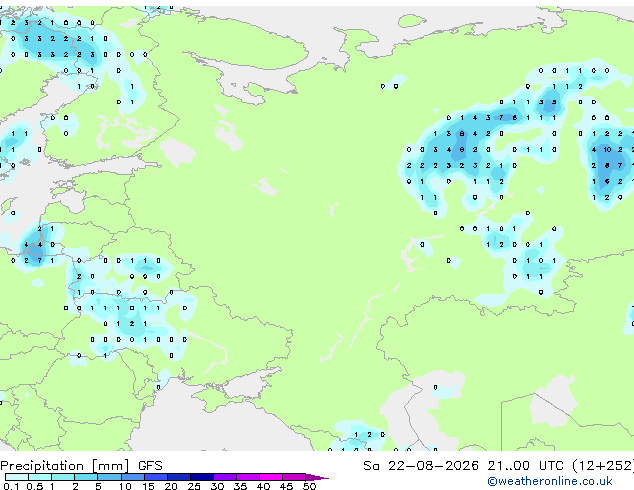The width and height of the screenshot is (634, 490).
Task: Click the '25' label under the legend
Action: (194, 486)
